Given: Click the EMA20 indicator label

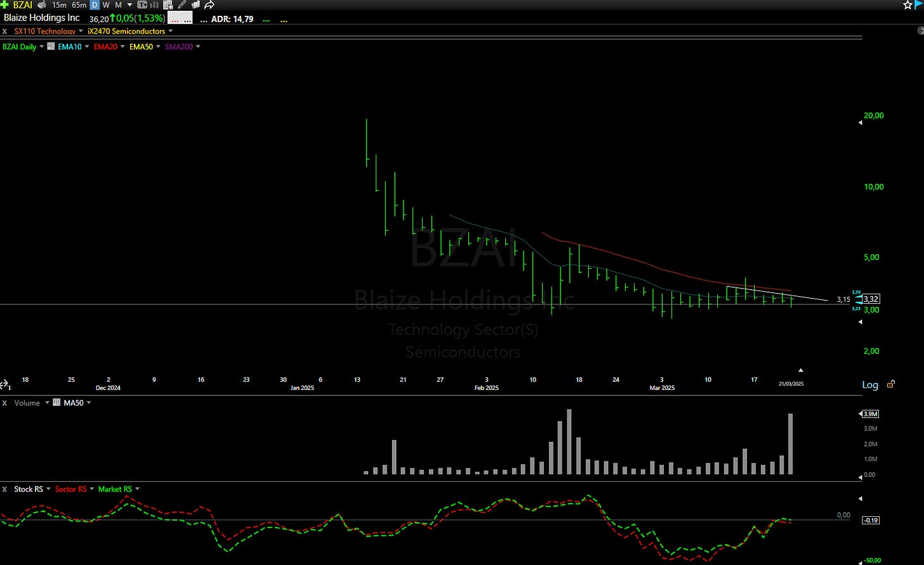Looking at the screenshot, I should point(105,47).
